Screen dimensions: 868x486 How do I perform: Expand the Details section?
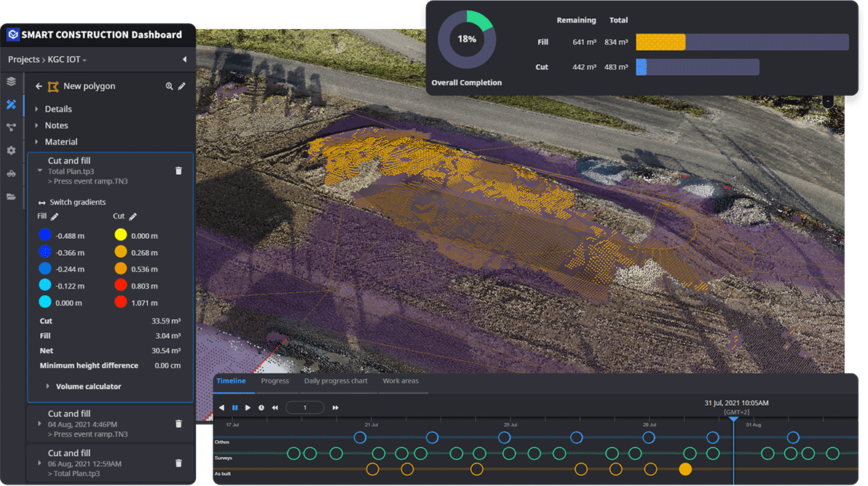pyautogui.click(x=58, y=109)
